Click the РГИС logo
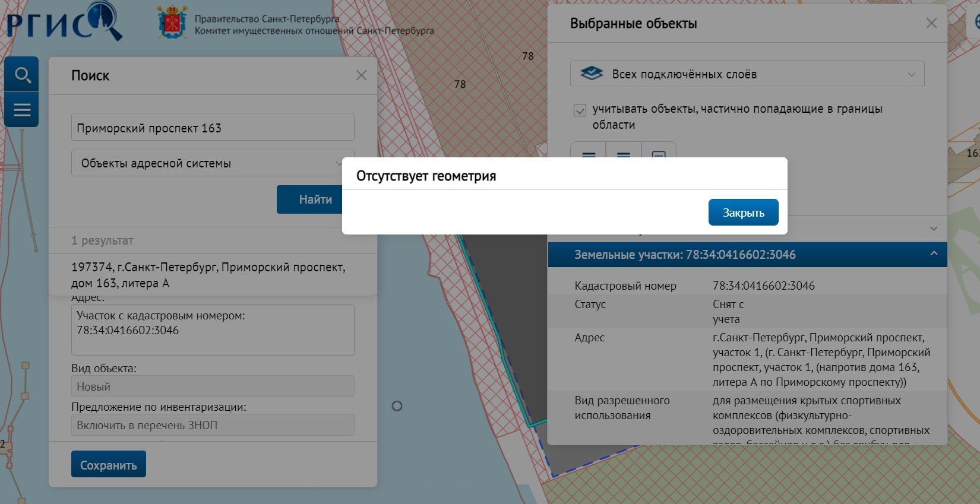Viewport: 980px width, 504px height. [x=64, y=22]
